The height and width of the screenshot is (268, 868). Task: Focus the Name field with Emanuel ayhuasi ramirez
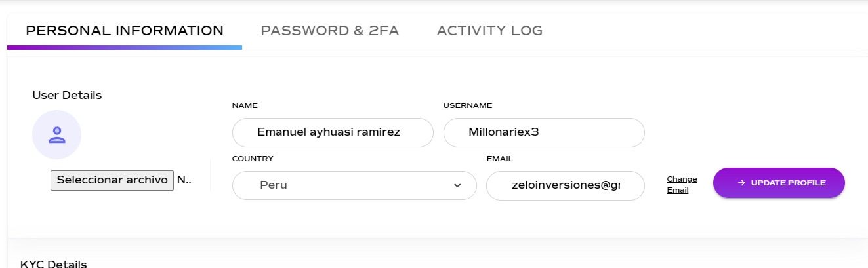[x=333, y=132]
